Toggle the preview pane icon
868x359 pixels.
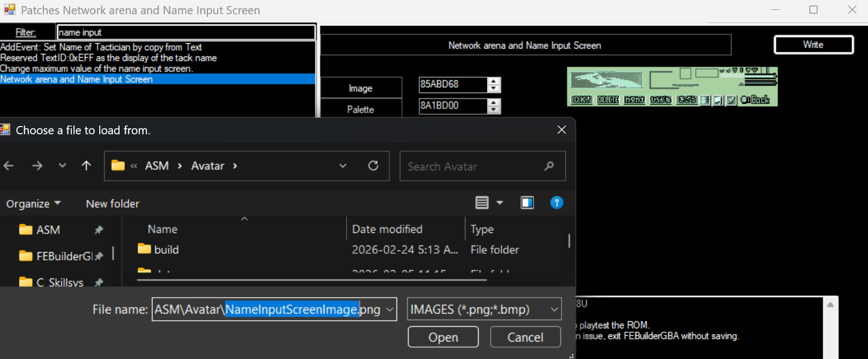pos(527,203)
